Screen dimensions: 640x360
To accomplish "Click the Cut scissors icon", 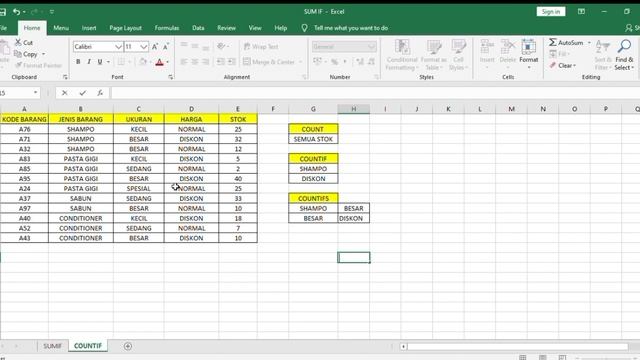I will [18, 42].
